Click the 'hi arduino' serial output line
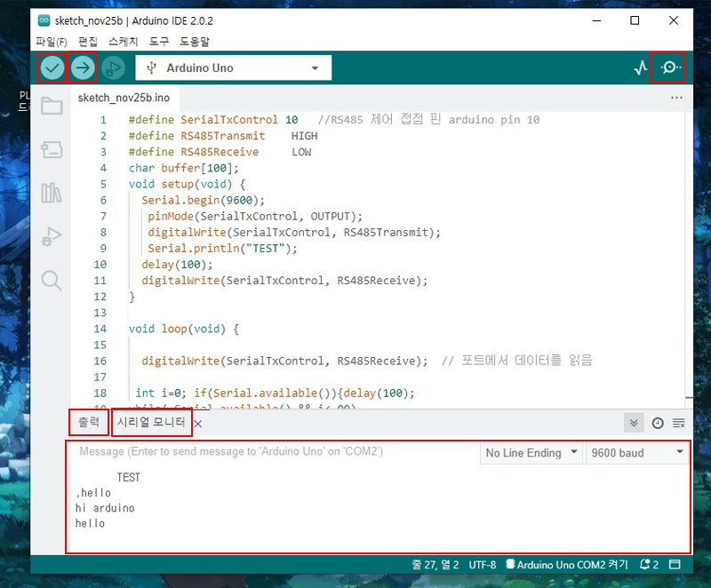Image resolution: width=711 pixels, height=588 pixels. [105, 508]
